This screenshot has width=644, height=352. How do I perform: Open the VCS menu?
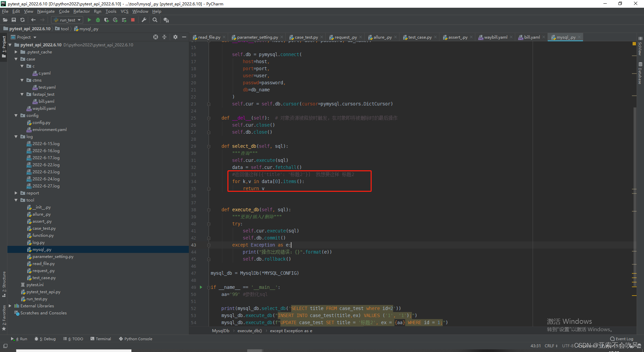[124, 11]
